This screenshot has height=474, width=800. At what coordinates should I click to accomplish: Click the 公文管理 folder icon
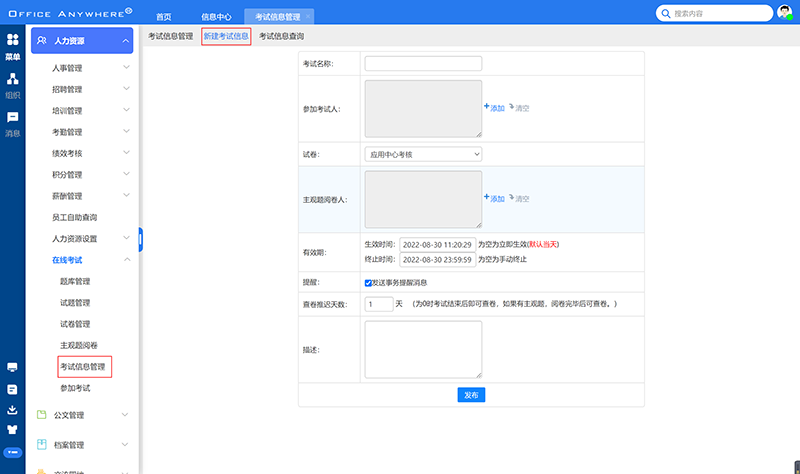42,415
